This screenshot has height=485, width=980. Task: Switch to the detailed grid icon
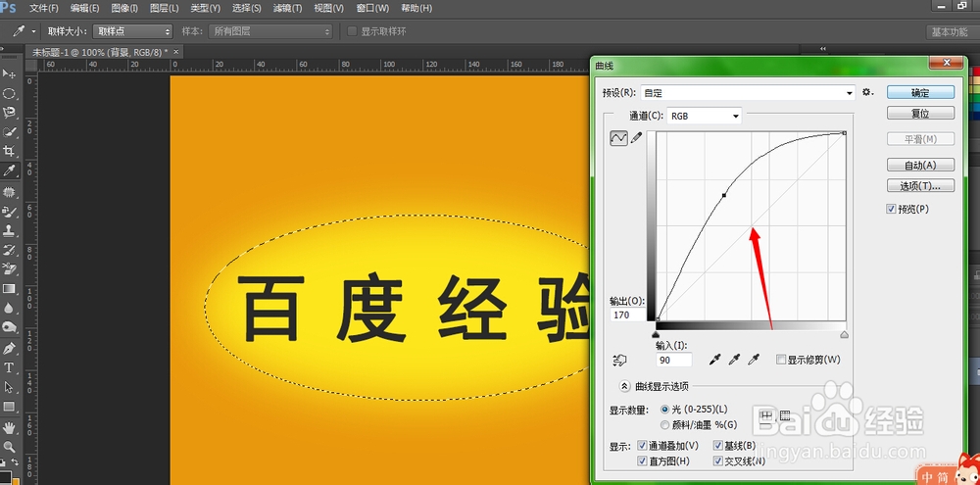pyautogui.click(x=784, y=415)
